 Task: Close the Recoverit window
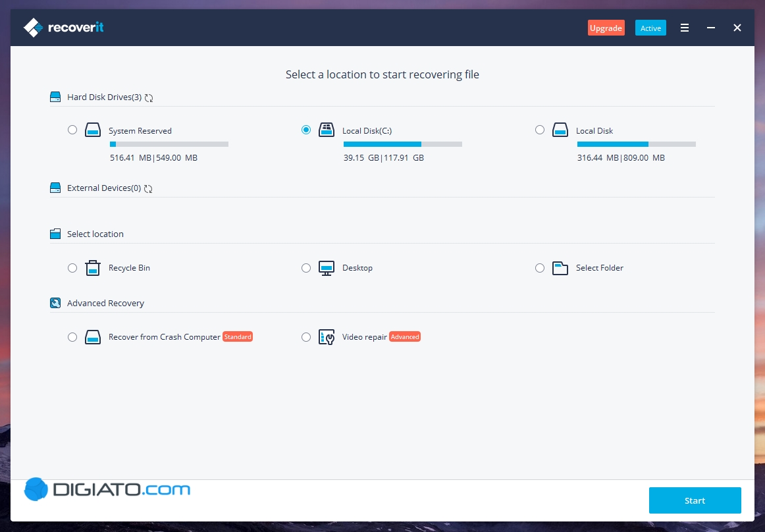(x=737, y=28)
